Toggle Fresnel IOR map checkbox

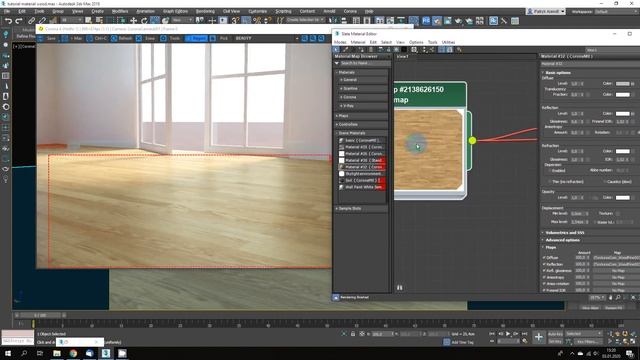point(544,290)
